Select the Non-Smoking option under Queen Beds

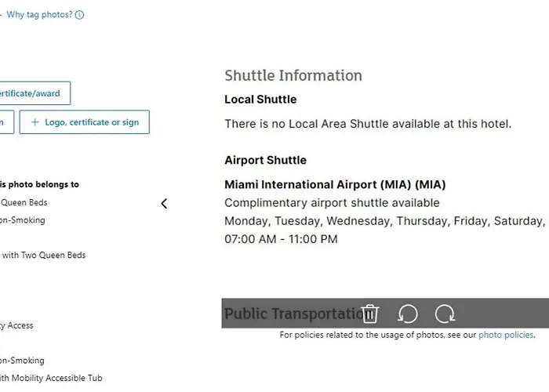click(23, 220)
